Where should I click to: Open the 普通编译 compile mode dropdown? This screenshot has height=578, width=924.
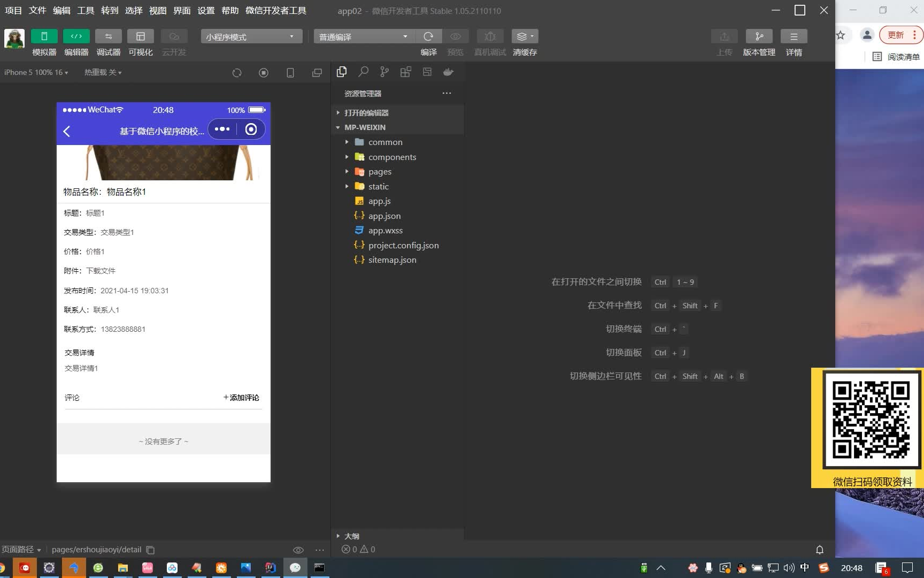(x=363, y=36)
